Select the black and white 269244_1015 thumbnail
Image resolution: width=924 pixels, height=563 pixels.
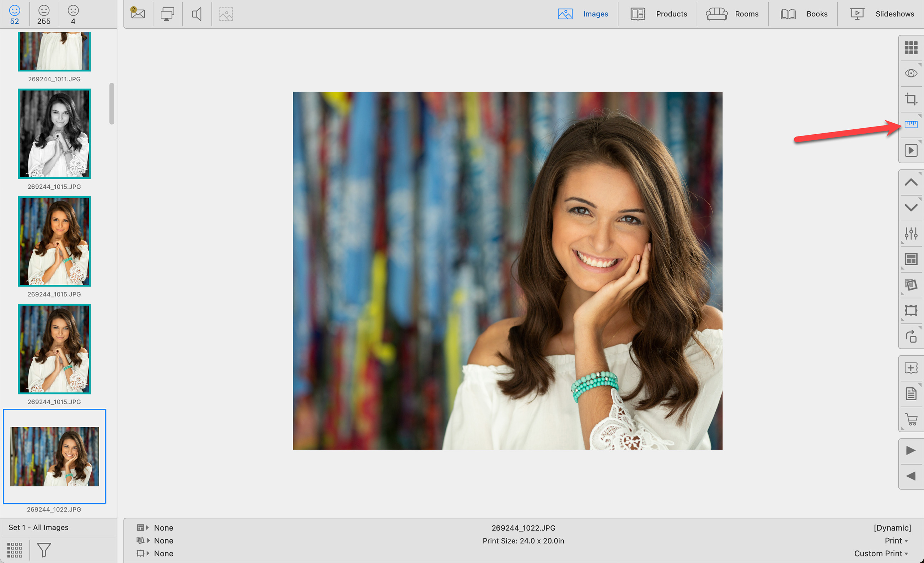(54, 134)
